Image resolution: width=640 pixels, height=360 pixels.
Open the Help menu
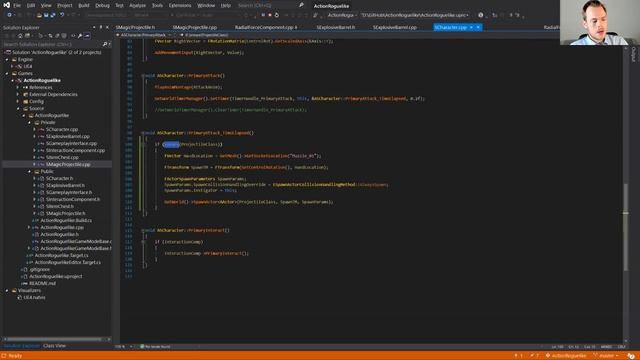click(x=226, y=6)
